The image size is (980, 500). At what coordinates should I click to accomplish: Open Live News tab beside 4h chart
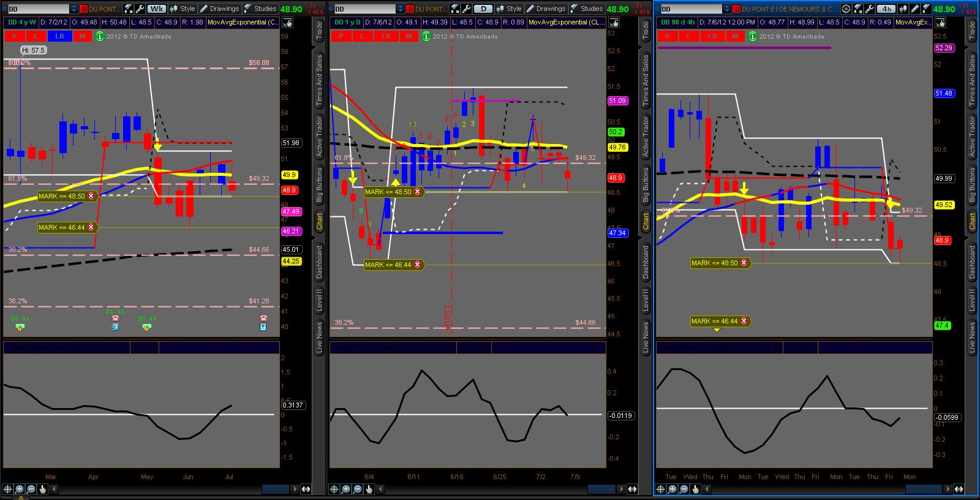972,336
